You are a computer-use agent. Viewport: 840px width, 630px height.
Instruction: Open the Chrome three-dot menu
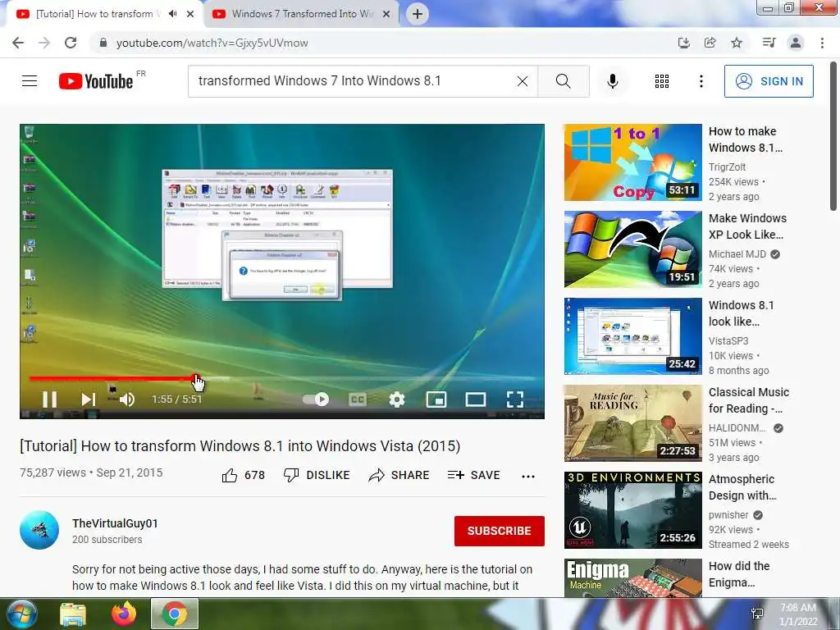coord(822,43)
